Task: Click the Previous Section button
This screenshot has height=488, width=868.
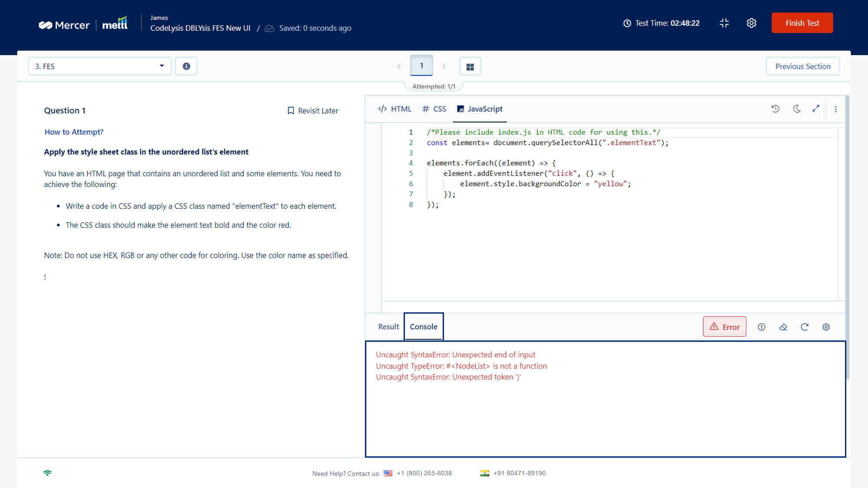Action: tap(803, 66)
